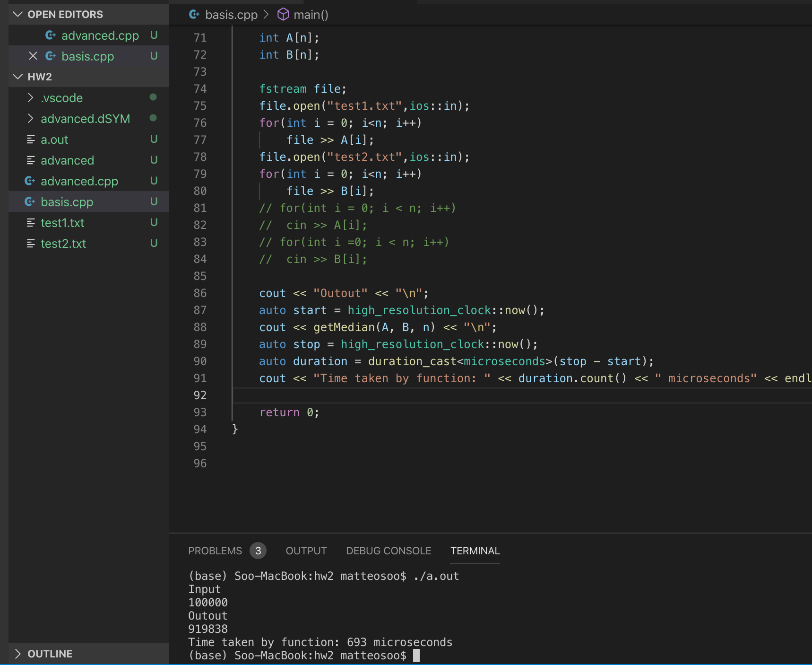This screenshot has width=812, height=665.
Task: Expand the advanced.dSYM folder
Action: pyautogui.click(x=31, y=119)
